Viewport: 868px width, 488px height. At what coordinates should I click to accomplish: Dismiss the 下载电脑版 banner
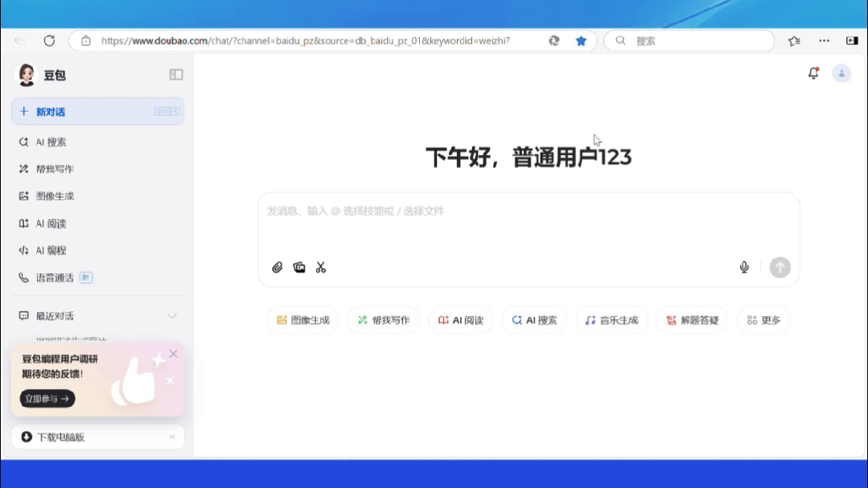[x=172, y=437]
